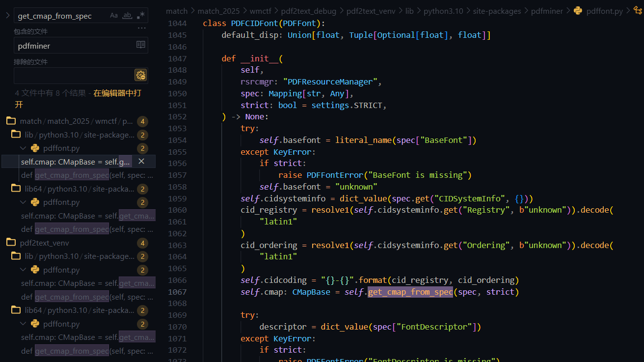644x362 pixels.
Task: Dismiss the highlighted self.cmap search result
Action: (141, 162)
